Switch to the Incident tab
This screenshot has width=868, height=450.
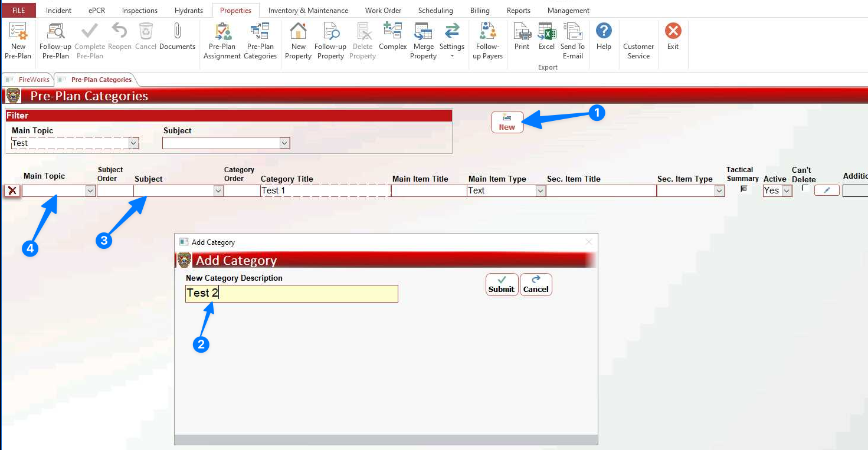pyautogui.click(x=59, y=10)
